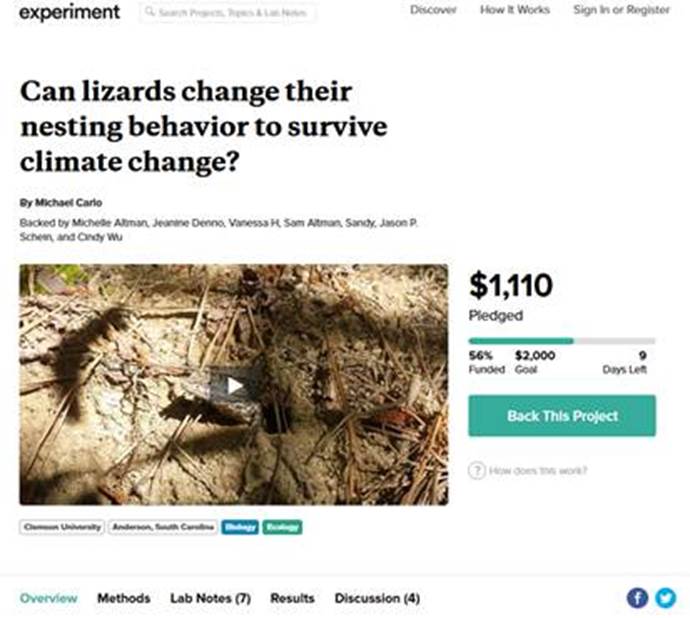The height and width of the screenshot is (618, 690).
Task: Click the Anderson, South Carolina tag
Action: click(163, 527)
